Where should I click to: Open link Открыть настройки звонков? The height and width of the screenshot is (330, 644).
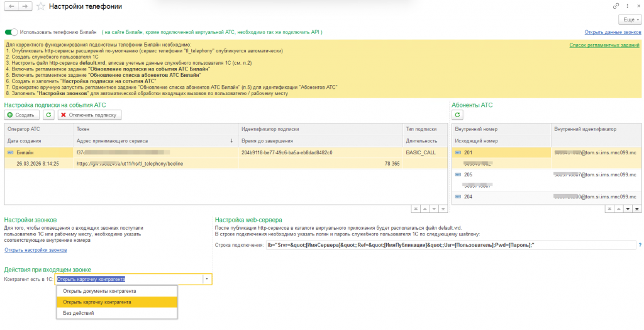click(36, 250)
